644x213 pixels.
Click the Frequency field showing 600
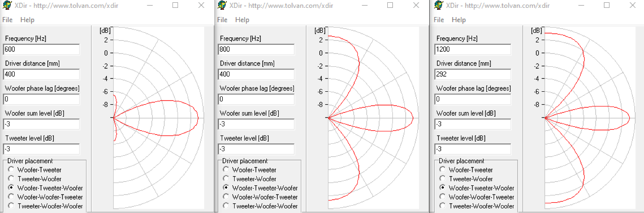[x=41, y=49]
